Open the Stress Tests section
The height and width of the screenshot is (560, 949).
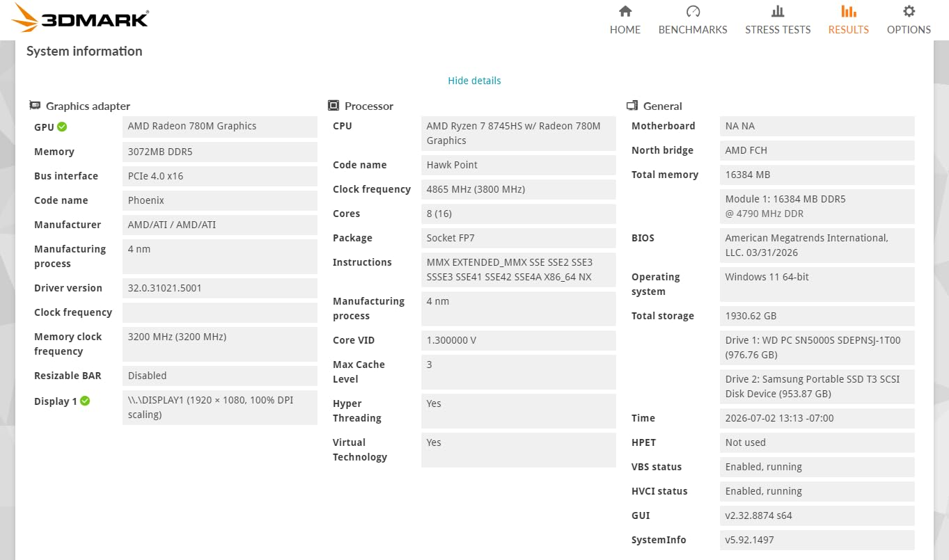(x=778, y=19)
